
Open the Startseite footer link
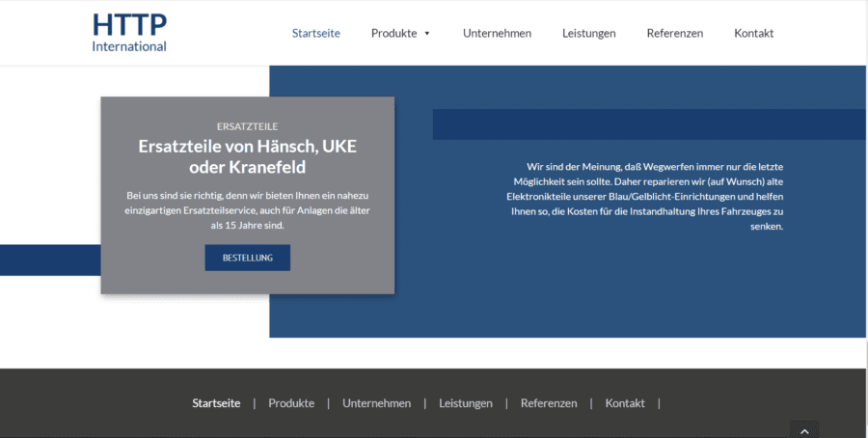[x=216, y=403]
